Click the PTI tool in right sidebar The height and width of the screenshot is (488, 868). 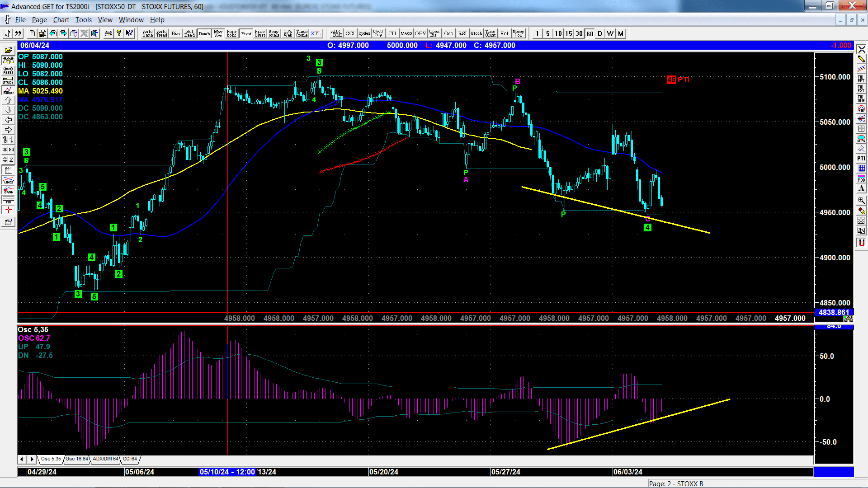(x=861, y=159)
